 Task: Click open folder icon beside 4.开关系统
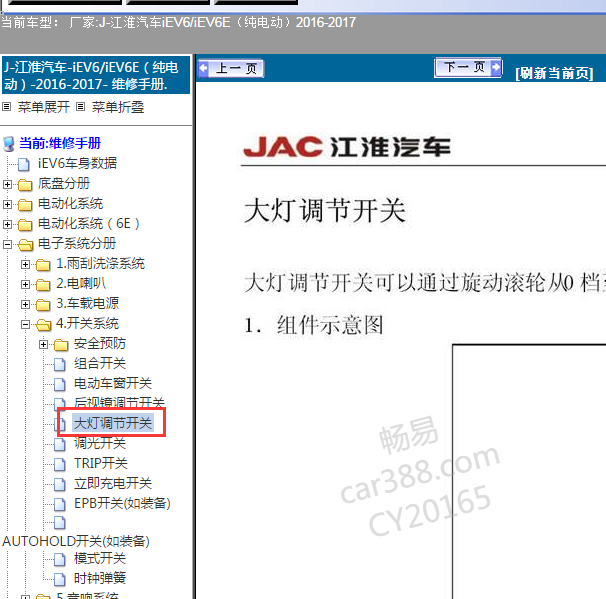(43, 325)
